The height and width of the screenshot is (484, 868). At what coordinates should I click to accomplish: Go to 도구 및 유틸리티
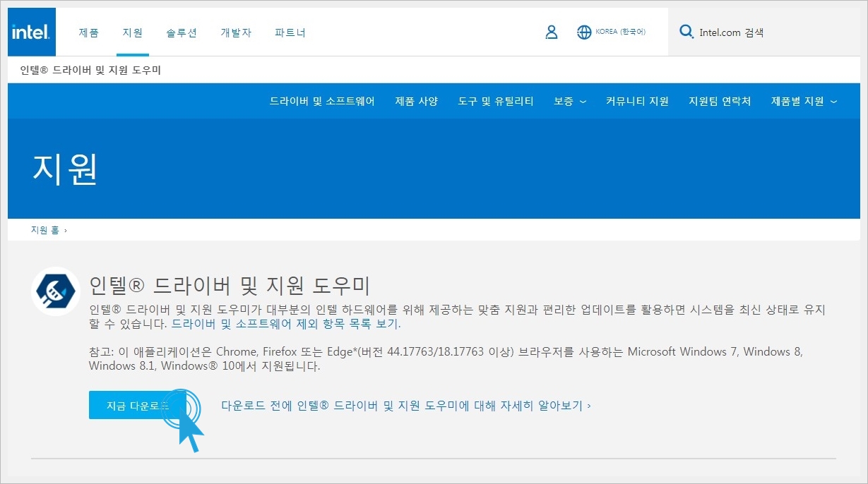point(496,101)
